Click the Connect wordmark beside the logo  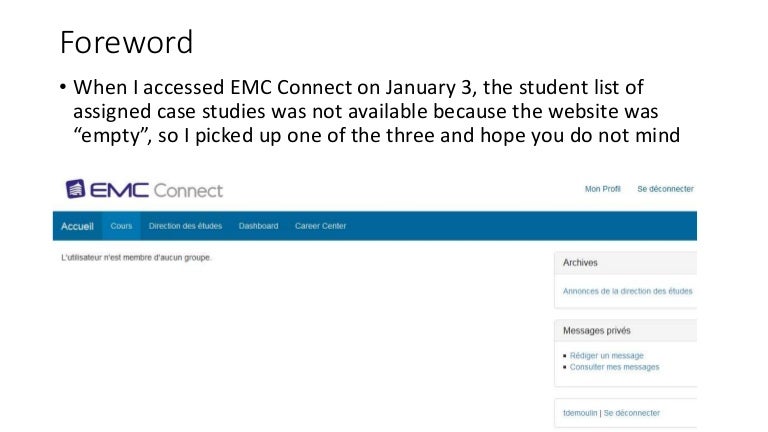point(188,190)
